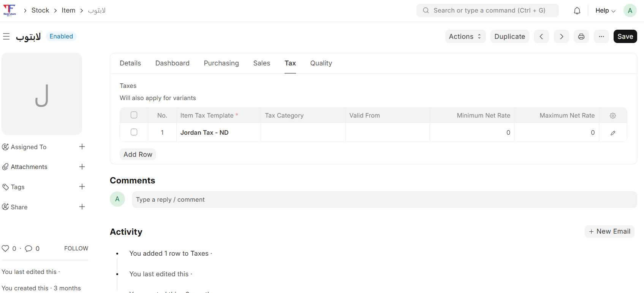Toggle the sidebar hamburger menu

tap(6, 37)
